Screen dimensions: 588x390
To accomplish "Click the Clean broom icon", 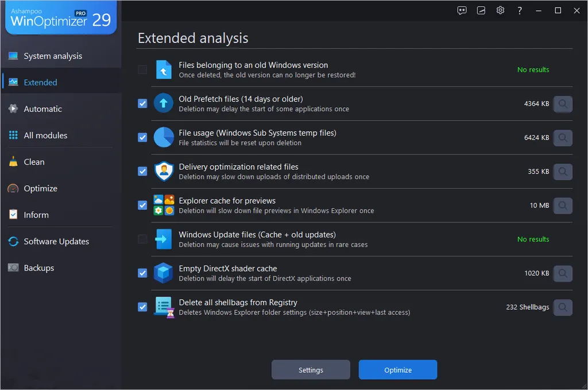I will pyautogui.click(x=13, y=162).
